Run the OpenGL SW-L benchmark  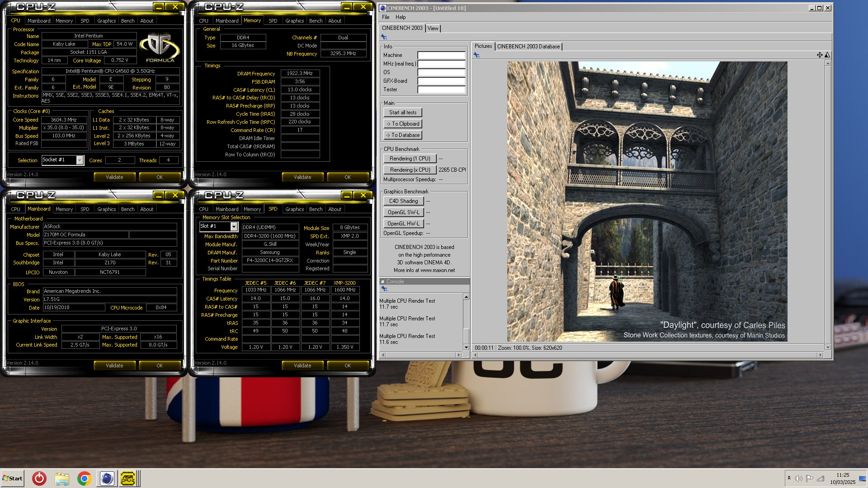pyautogui.click(x=403, y=212)
